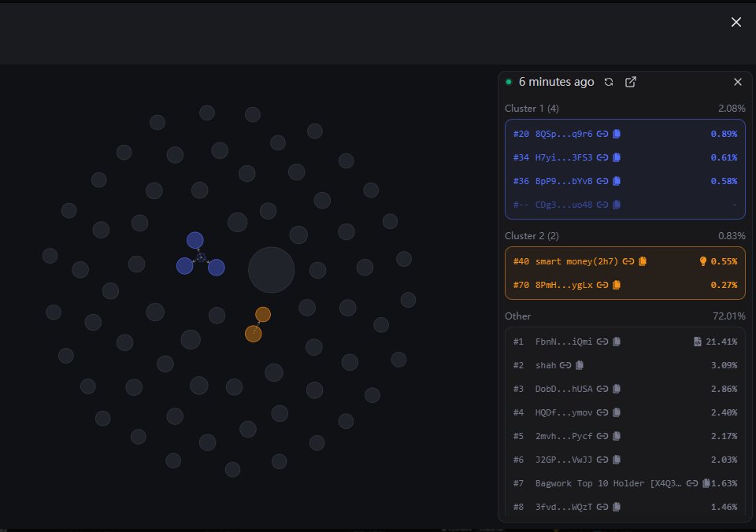Image resolution: width=756 pixels, height=532 pixels.
Task: Open link icon for #7 Bagwork Top 10 Holder
Action: (692, 483)
